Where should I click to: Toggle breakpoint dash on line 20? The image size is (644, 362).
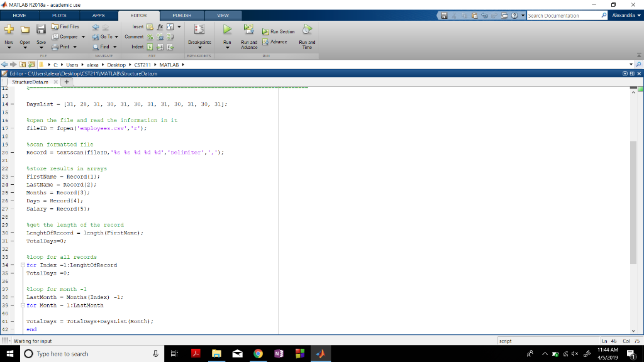coord(13,153)
